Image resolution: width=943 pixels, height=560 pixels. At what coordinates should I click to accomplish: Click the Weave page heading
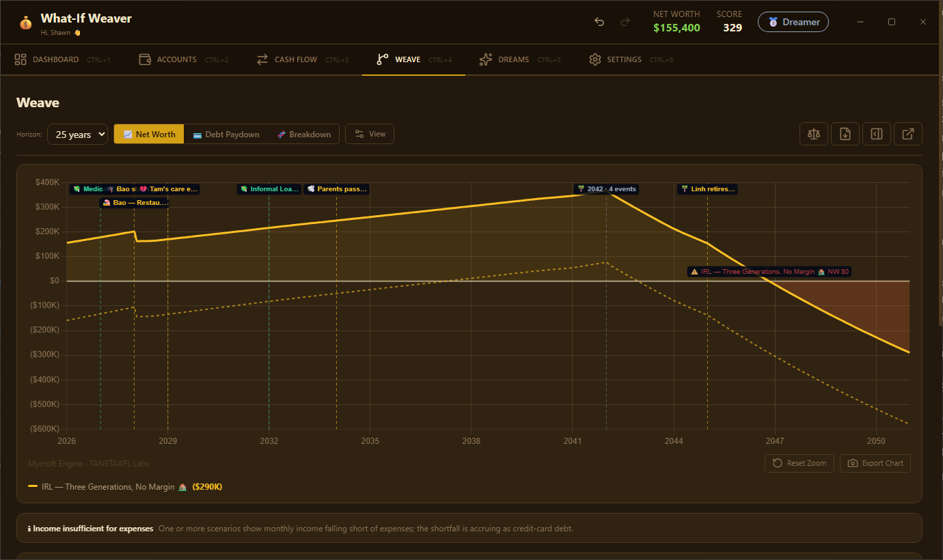pyautogui.click(x=38, y=103)
